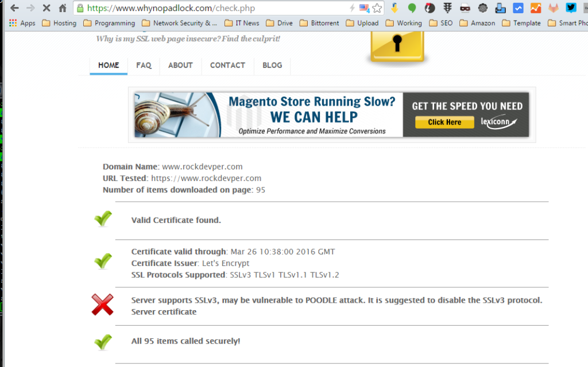Click the green padlock site info icon
The image size is (588, 367).
pyautogui.click(x=80, y=8)
